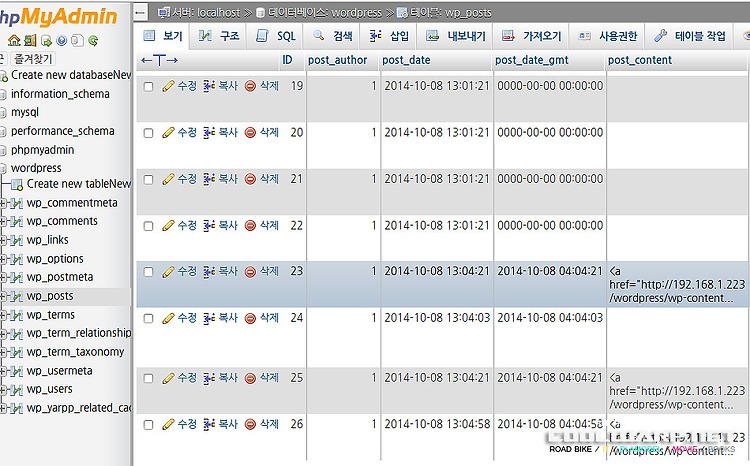Viewport: 750px width, 466px height.
Task: Open the mysql database in tree
Action: pos(25,112)
